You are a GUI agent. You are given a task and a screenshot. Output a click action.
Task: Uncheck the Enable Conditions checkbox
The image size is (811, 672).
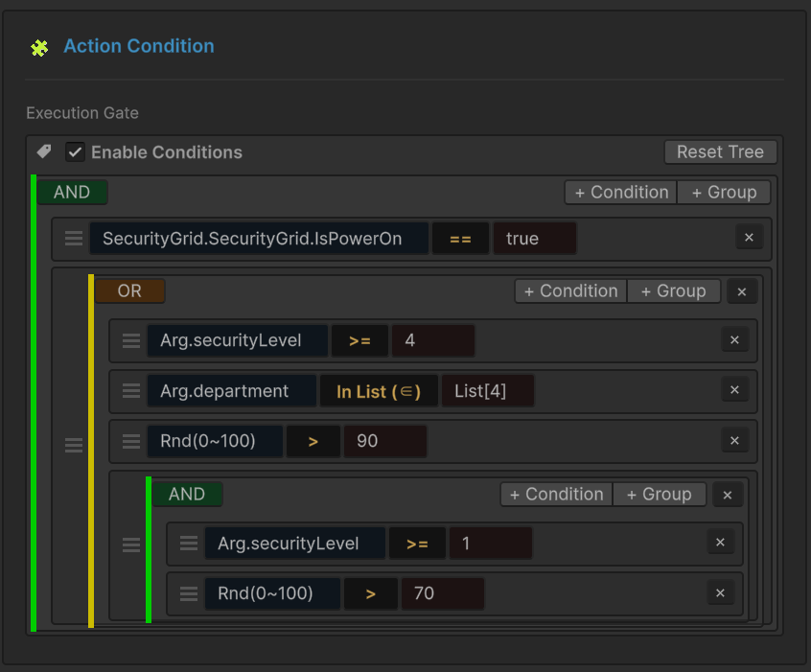[x=75, y=152]
